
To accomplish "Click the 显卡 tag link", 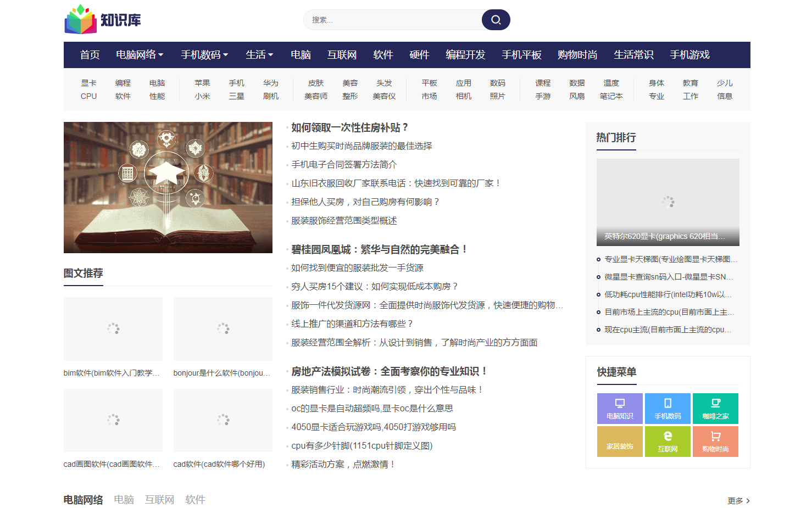I will pos(88,83).
